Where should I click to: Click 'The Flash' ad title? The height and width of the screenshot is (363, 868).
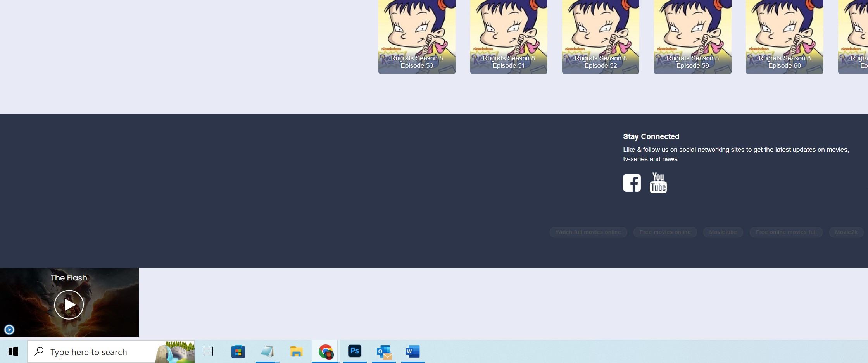point(69,278)
